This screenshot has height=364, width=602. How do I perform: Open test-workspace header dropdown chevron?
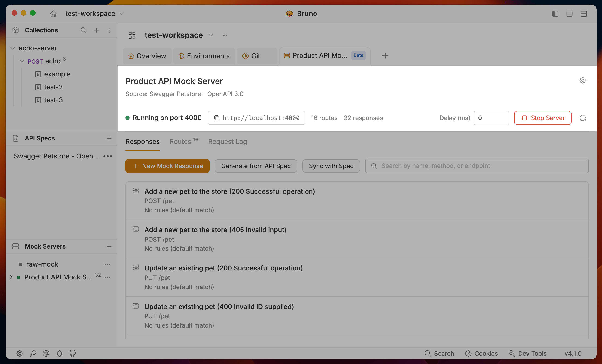(210, 35)
